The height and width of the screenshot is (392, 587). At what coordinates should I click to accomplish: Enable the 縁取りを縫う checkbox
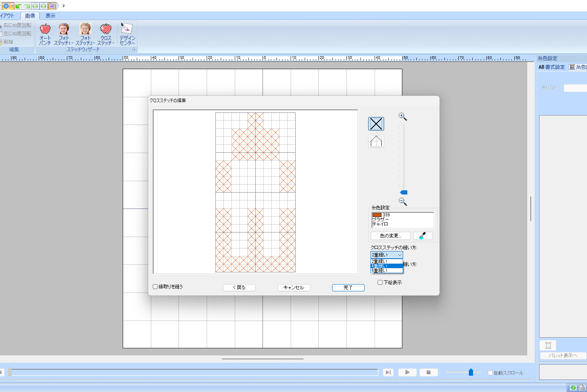pos(155,287)
